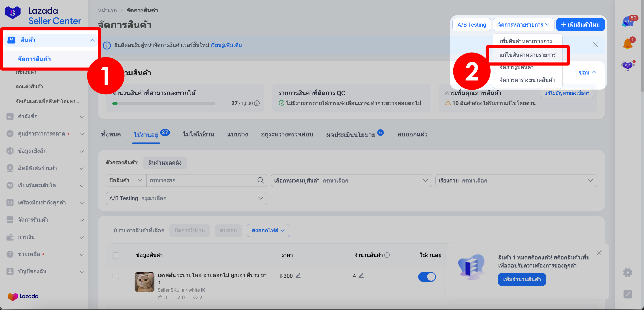Click the listing quota progress bar 27/1,000
644x310 pixels.
point(164,103)
